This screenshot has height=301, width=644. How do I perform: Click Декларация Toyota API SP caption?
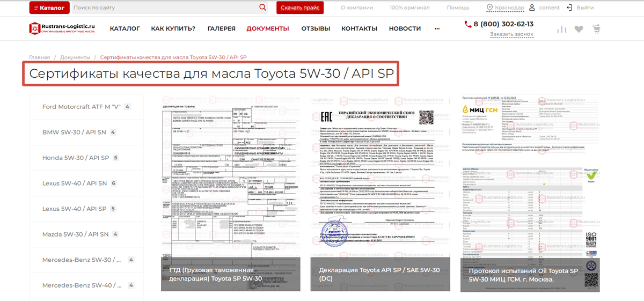[379, 275]
